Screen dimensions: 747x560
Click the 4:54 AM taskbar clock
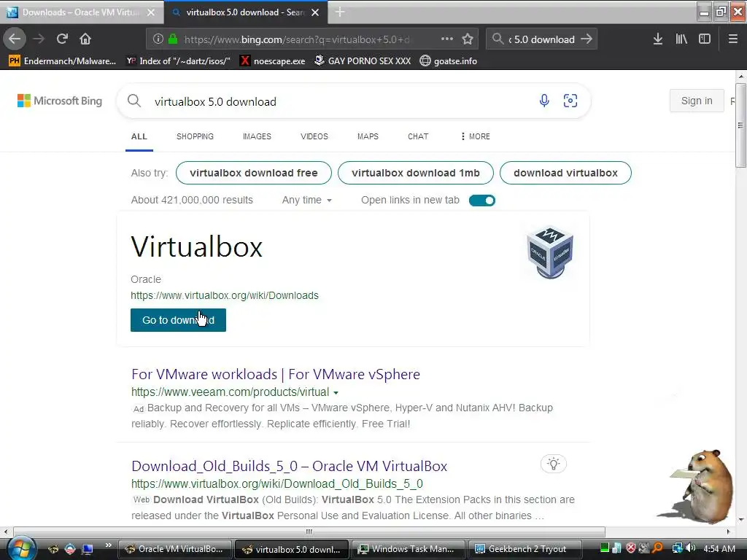click(x=719, y=548)
